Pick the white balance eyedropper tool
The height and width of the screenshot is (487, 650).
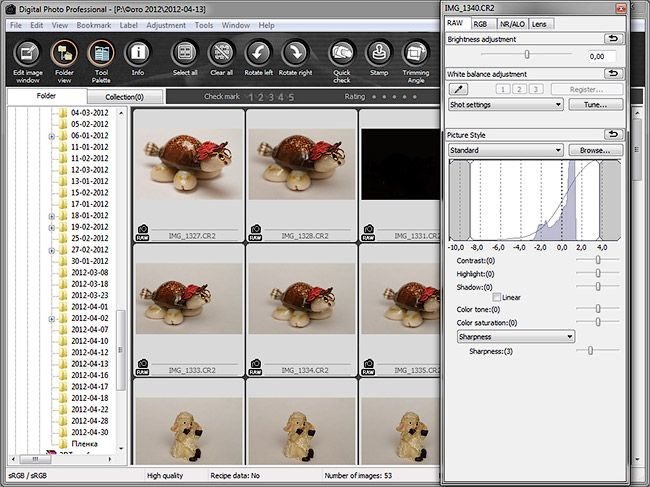458,89
